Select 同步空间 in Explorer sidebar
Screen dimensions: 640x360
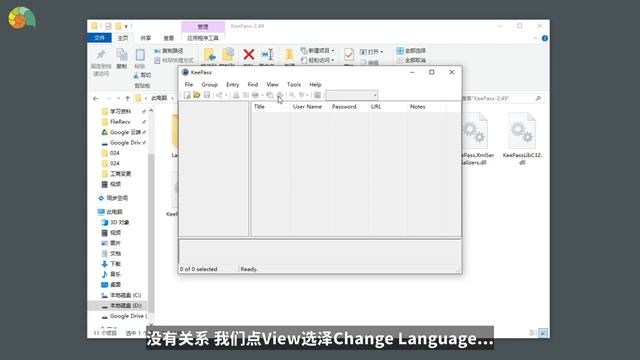pos(113,198)
